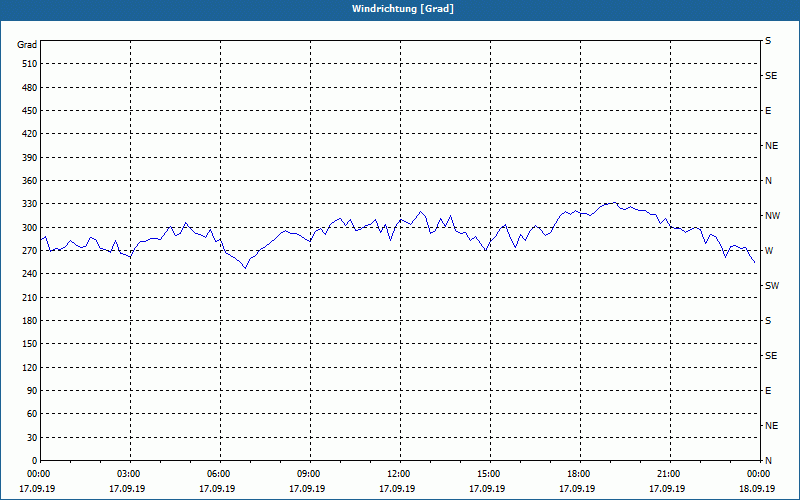Click the 270 value on left axis
This screenshot has width=800, height=500.
30,251
